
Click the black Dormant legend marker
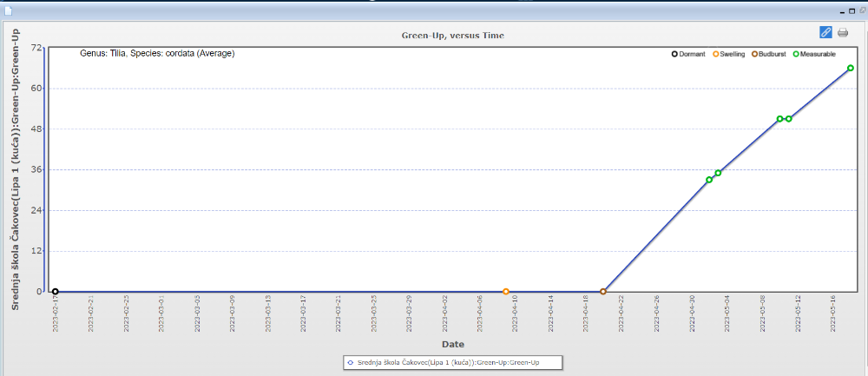tap(675, 54)
